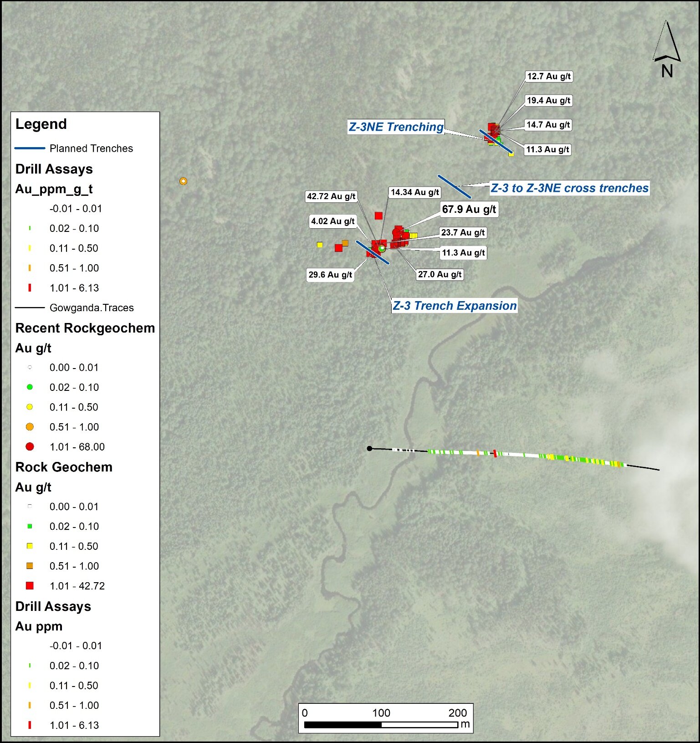The image size is (700, 743).
Task: Click the 'Au ppm' legend heading
Action: pyautogui.click(x=39, y=626)
